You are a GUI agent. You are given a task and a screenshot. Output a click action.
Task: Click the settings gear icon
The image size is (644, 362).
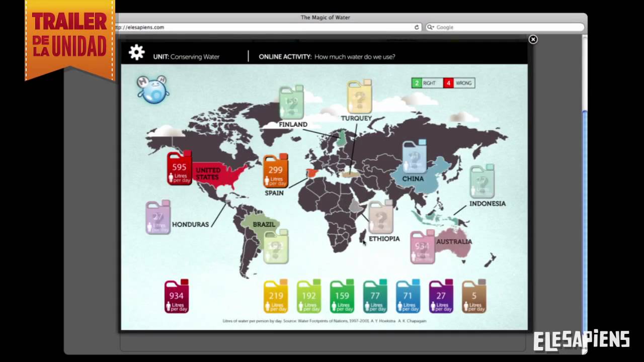[x=136, y=53]
